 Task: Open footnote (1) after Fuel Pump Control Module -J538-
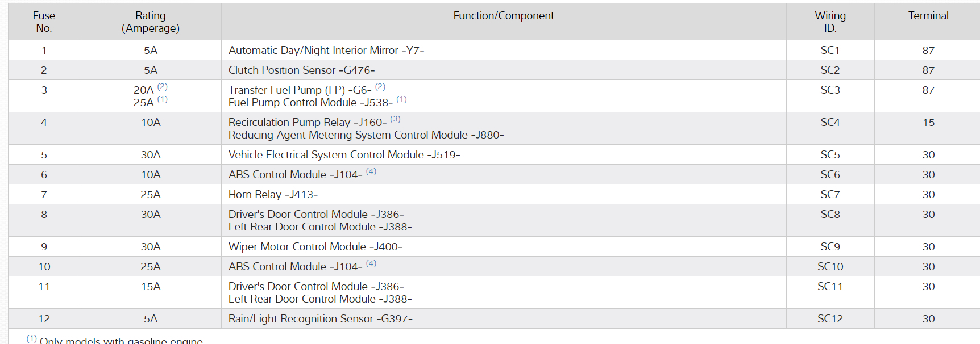point(401,99)
